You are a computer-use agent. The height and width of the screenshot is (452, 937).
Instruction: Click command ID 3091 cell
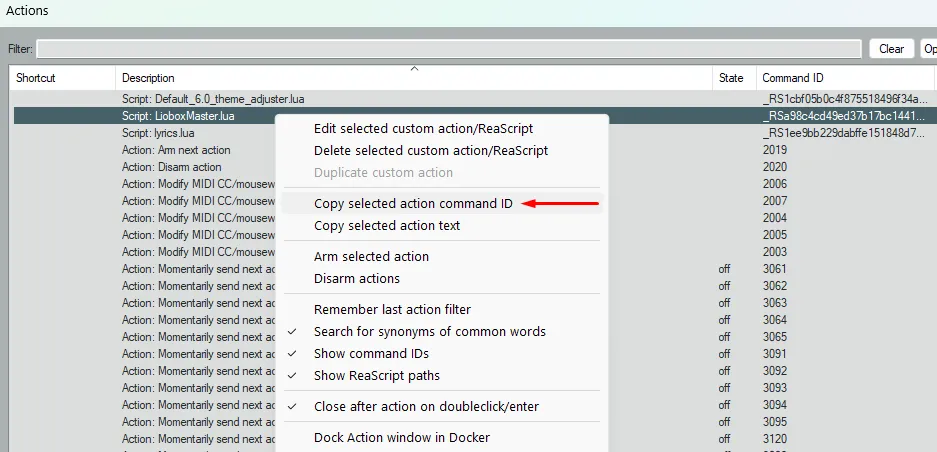[774, 354]
